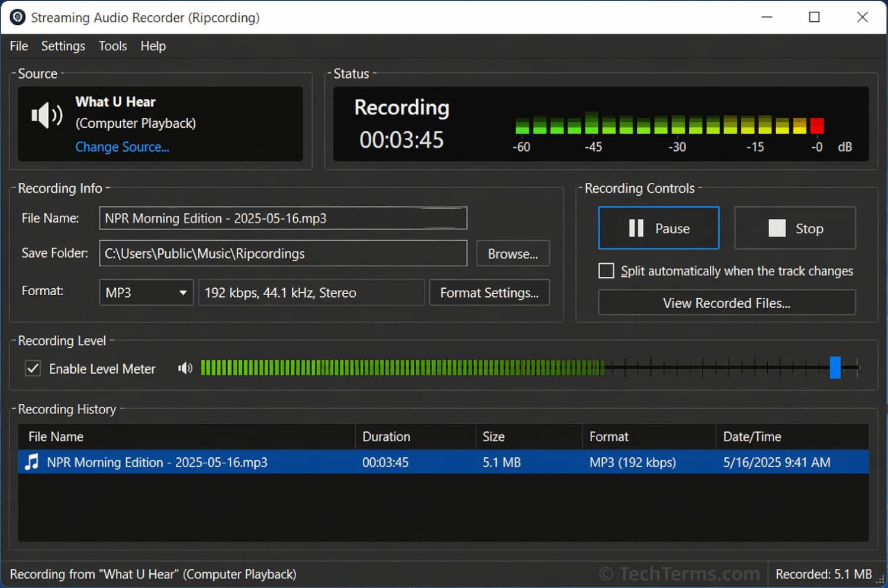Click the Recording from What U Hear status text
The image size is (888, 588).
coord(153,574)
